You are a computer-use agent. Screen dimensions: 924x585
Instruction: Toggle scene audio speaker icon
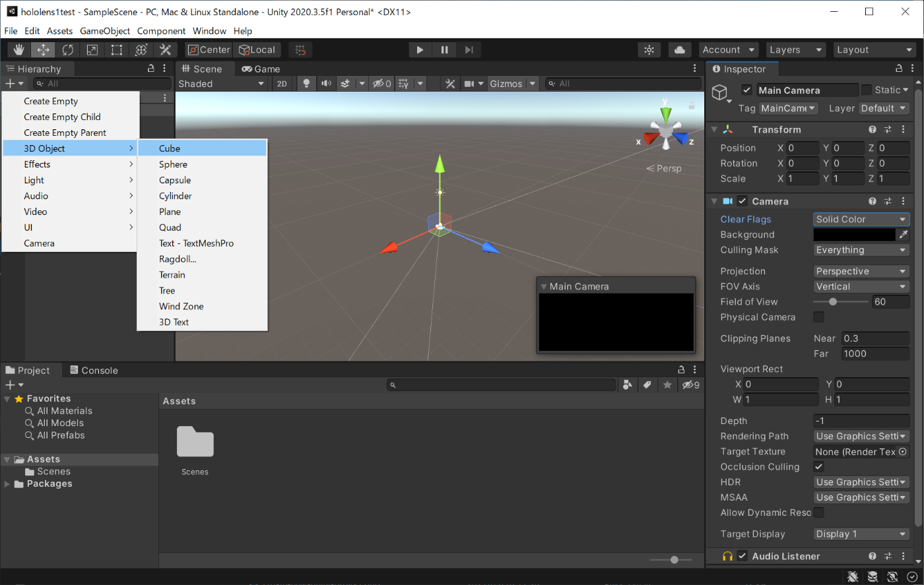(x=326, y=84)
